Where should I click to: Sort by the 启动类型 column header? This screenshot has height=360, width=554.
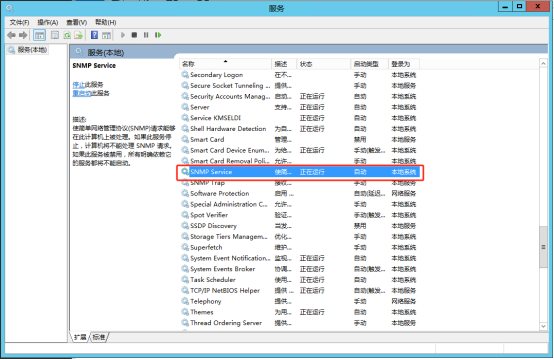[x=369, y=64]
